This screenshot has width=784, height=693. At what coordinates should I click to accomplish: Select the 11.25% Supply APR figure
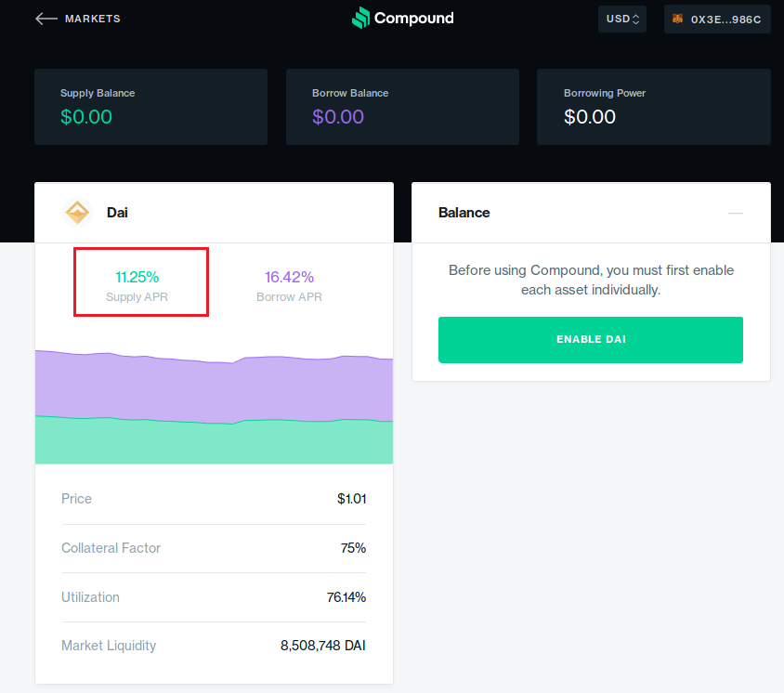click(137, 277)
